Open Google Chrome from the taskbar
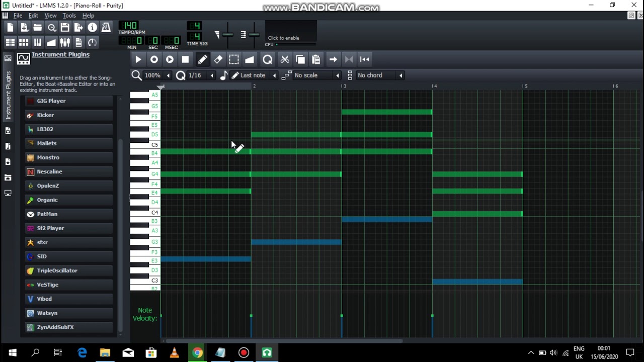 coord(197,353)
